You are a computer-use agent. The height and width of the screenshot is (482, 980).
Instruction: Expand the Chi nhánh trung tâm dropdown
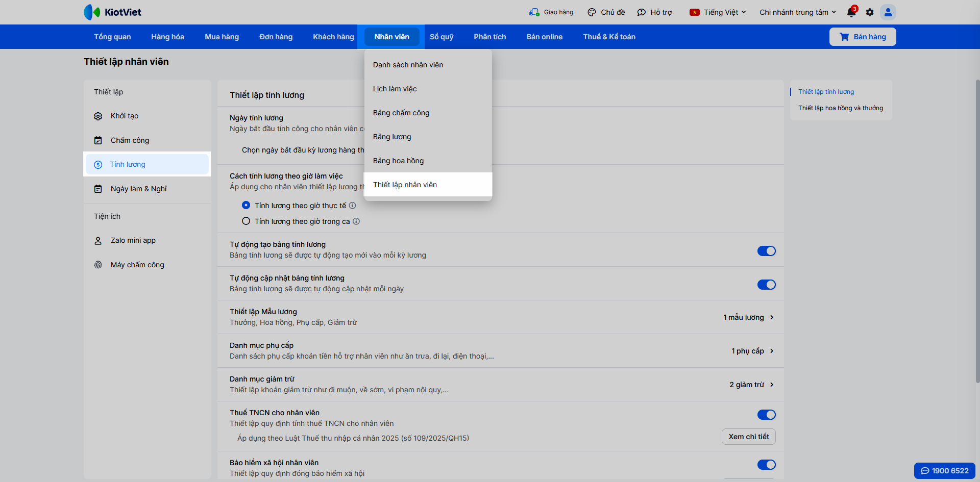point(798,12)
